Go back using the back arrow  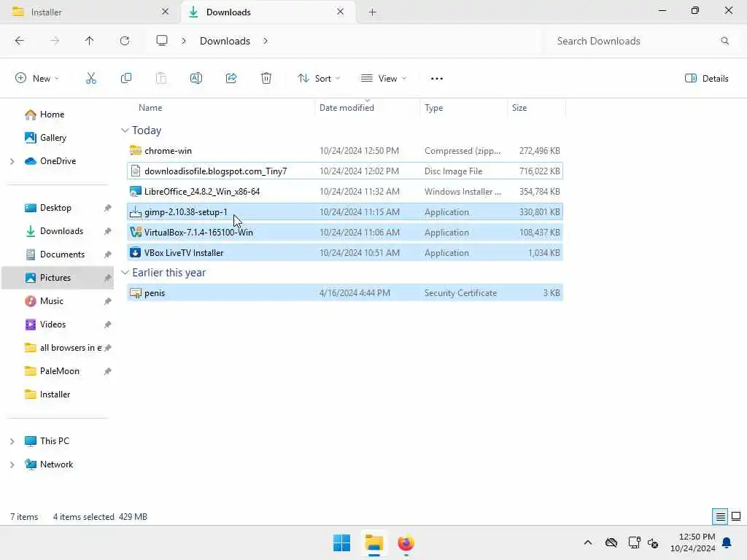20,41
